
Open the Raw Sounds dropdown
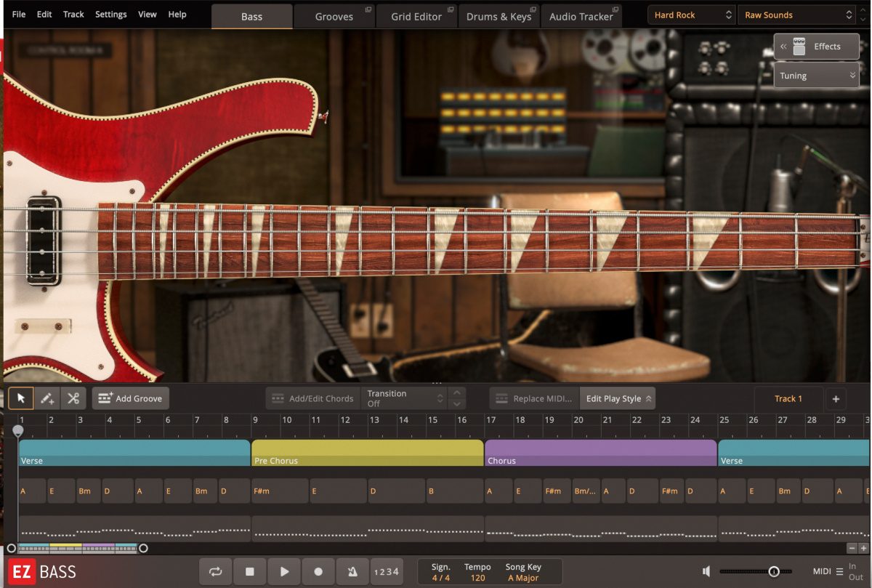click(796, 14)
